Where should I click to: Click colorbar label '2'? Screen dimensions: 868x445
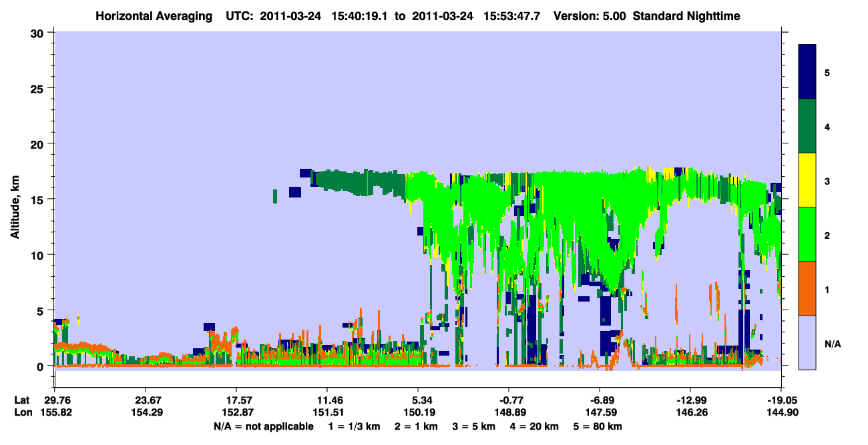[827, 236]
